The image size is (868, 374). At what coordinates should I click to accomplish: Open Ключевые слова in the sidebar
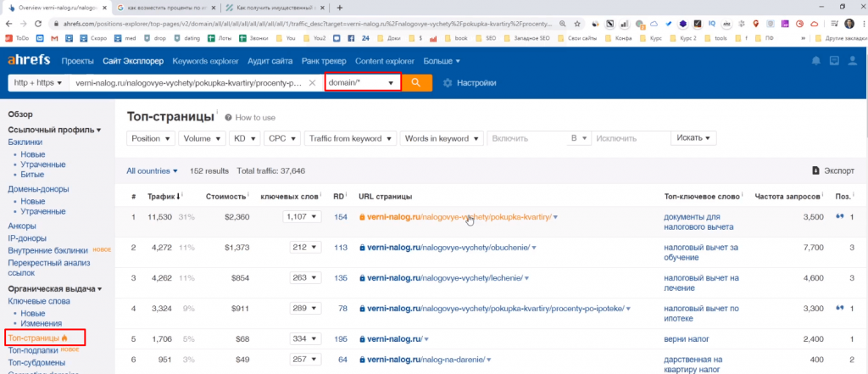(39, 301)
